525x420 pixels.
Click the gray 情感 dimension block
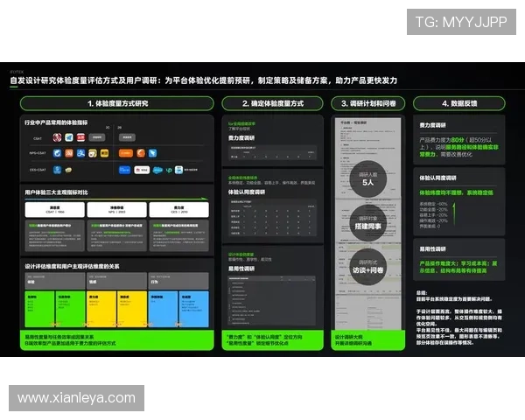[x=117, y=281]
